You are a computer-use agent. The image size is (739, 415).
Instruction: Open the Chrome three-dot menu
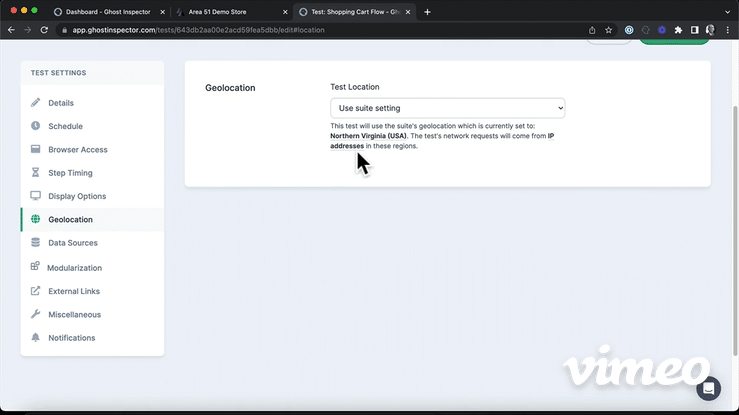pyautogui.click(x=728, y=30)
